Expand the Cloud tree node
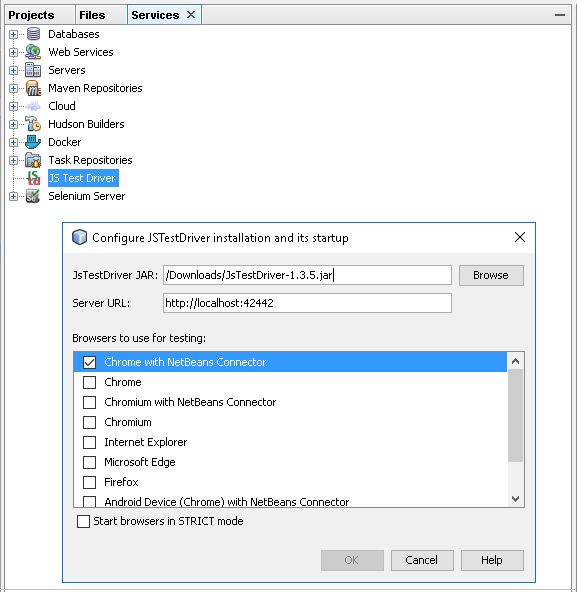This screenshot has width=577, height=592. tap(13, 106)
